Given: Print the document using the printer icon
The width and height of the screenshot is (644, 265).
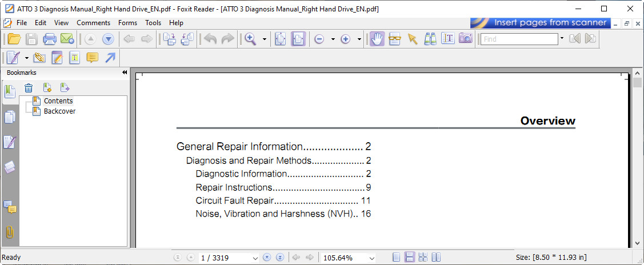Looking at the screenshot, I should (50, 39).
